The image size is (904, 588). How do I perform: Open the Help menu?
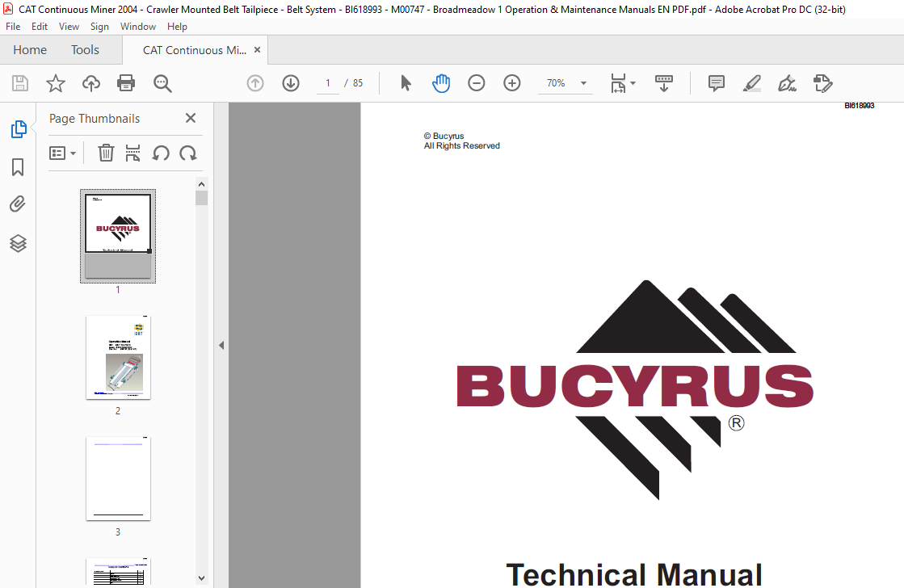[177, 27]
